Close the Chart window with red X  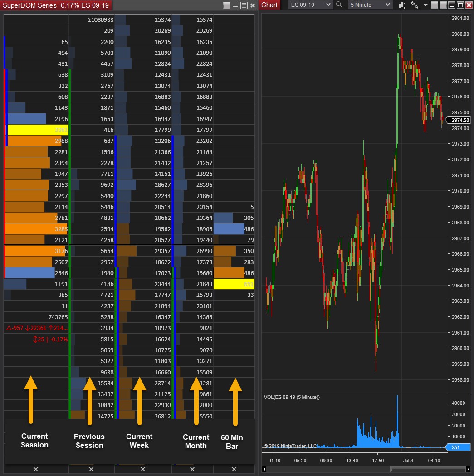click(469, 5)
